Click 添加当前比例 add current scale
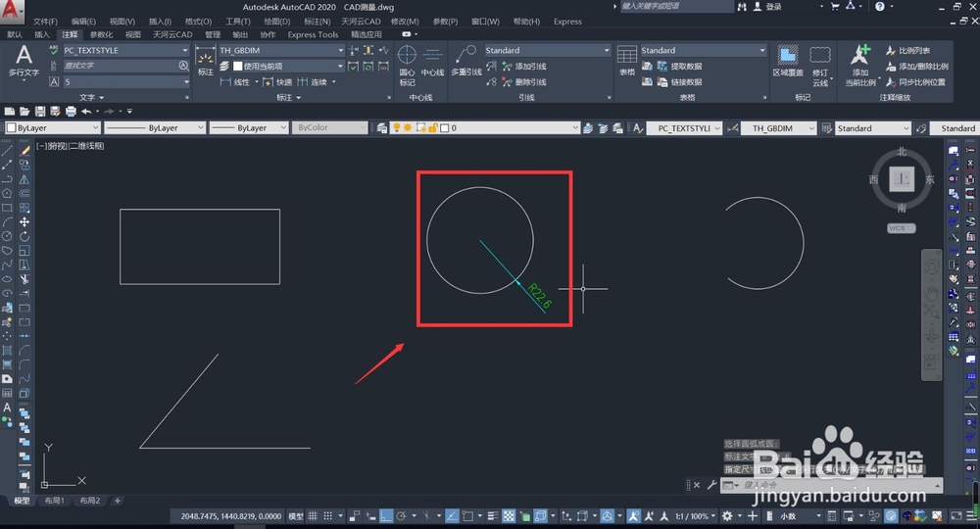980x529 pixels. [x=860, y=66]
